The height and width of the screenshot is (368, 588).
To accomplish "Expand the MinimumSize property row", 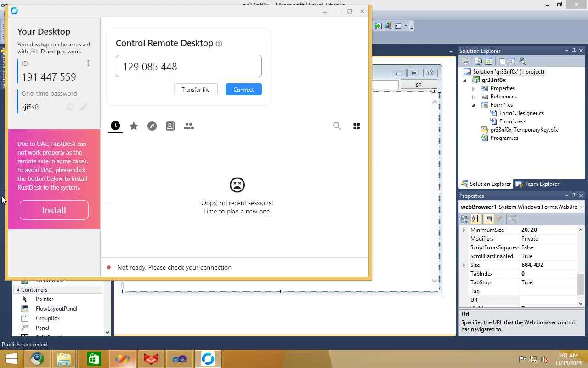I will click(x=464, y=230).
